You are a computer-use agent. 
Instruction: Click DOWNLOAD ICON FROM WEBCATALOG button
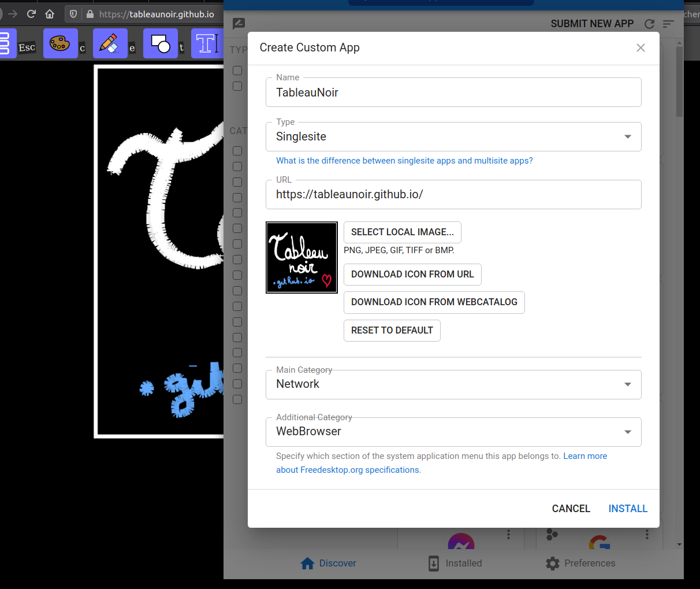(x=434, y=302)
